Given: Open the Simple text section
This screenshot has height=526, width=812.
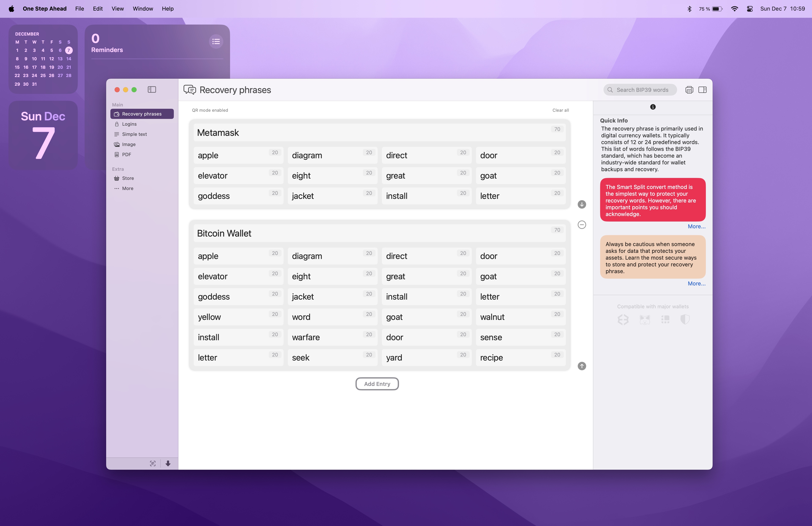Looking at the screenshot, I should click(x=134, y=134).
